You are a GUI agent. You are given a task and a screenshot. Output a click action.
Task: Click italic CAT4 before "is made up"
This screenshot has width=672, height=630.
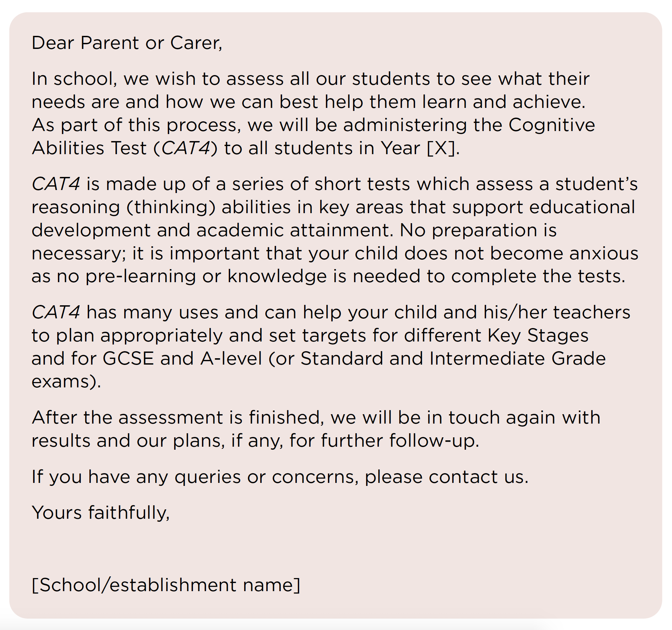[56, 184]
